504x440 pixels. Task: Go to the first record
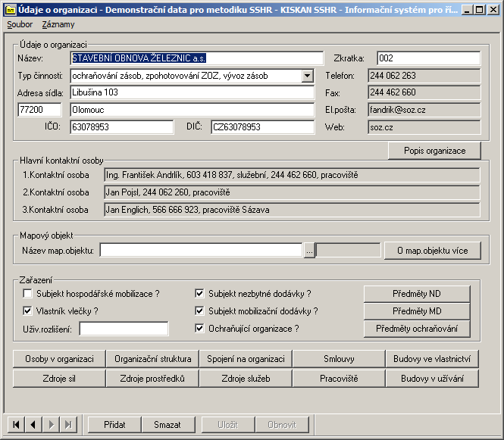(16, 425)
